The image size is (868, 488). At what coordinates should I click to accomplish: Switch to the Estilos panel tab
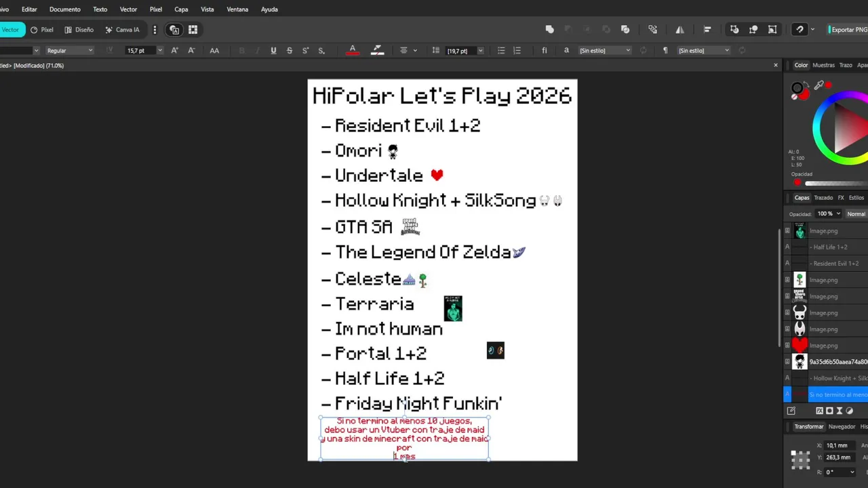pos(856,198)
